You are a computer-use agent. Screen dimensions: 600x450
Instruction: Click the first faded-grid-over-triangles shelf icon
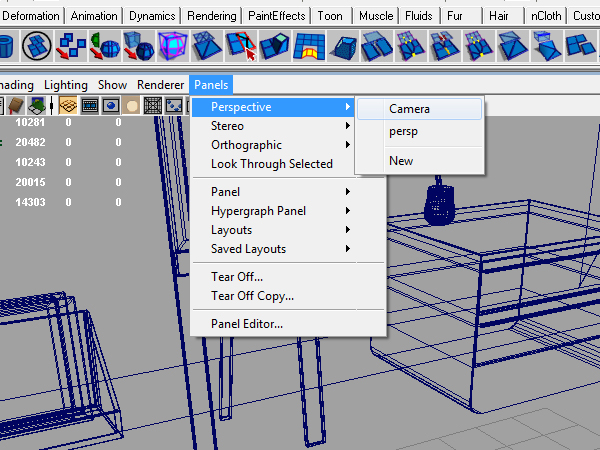[x=207, y=46]
